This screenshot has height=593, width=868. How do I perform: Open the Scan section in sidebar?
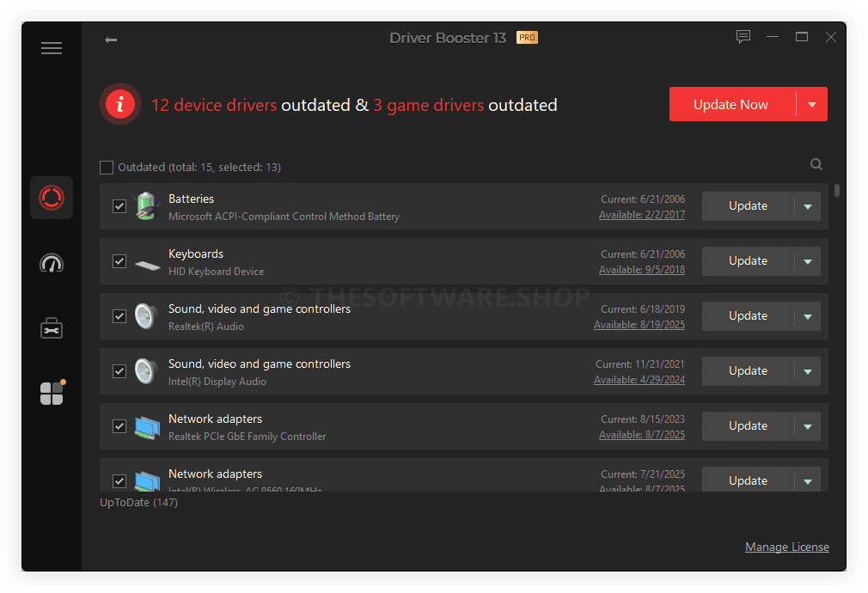pyautogui.click(x=52, y=198)
